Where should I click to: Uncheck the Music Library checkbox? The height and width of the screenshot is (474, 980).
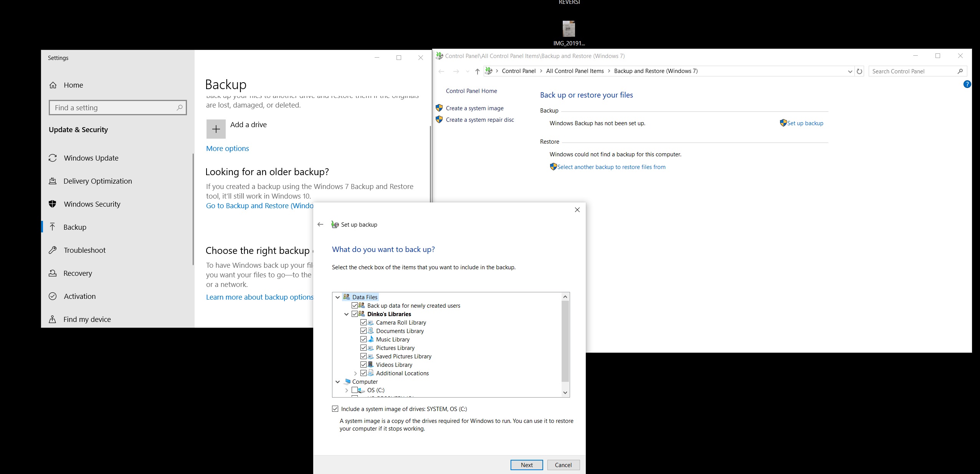pos(364,340)
